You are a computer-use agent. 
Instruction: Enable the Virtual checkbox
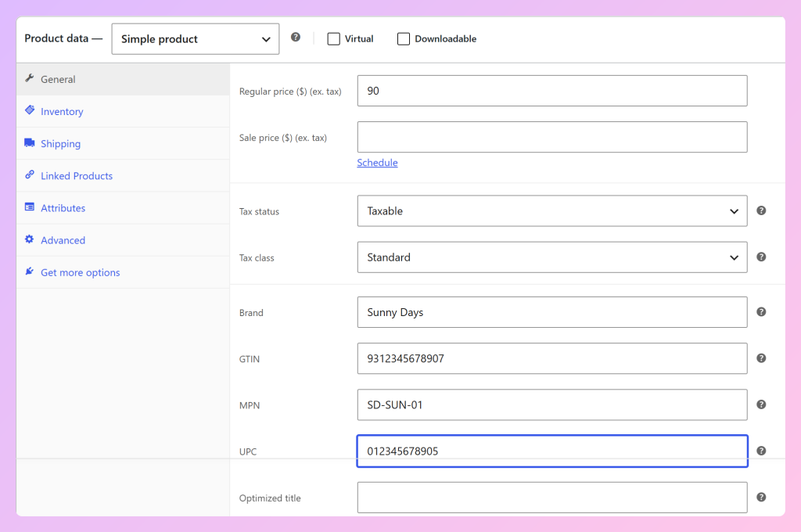point(333,39)
